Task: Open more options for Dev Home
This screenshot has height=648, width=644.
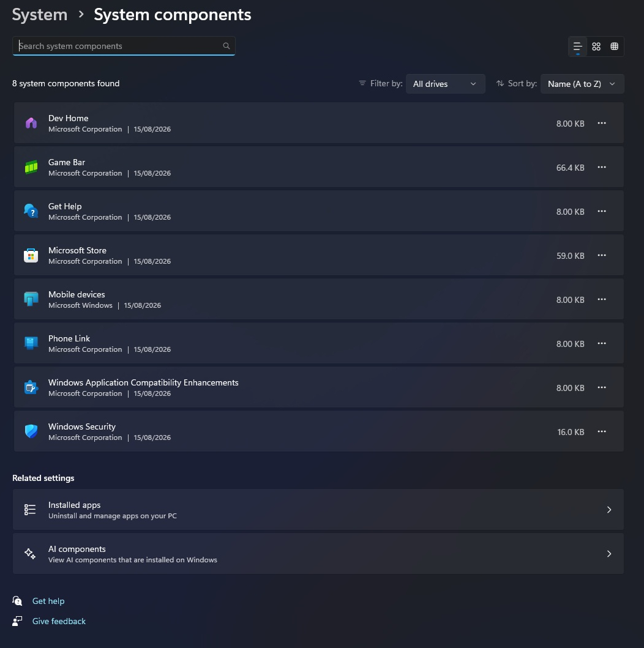Action: (x=601, y=123)
